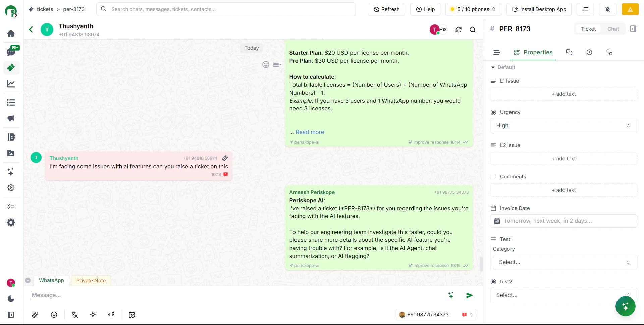Image resolution: width=644 pixels, height=325 pixels.
Task: Attach a file with the paperclip icon
Action: pos(35,315)
